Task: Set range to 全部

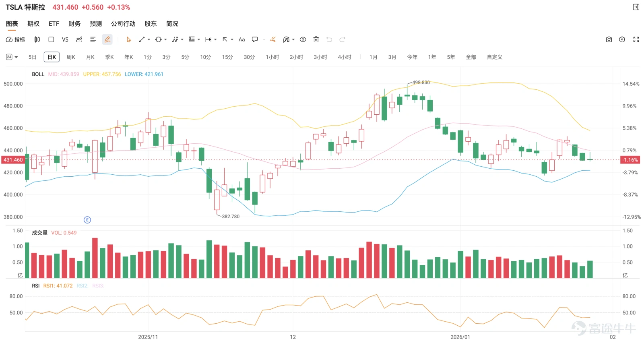Action: [471, 57]
